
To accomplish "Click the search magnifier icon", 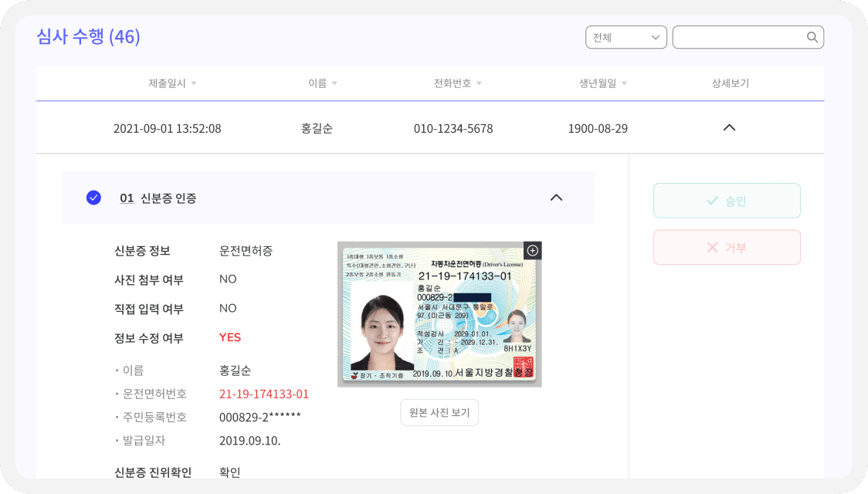I will pos(812,37).
